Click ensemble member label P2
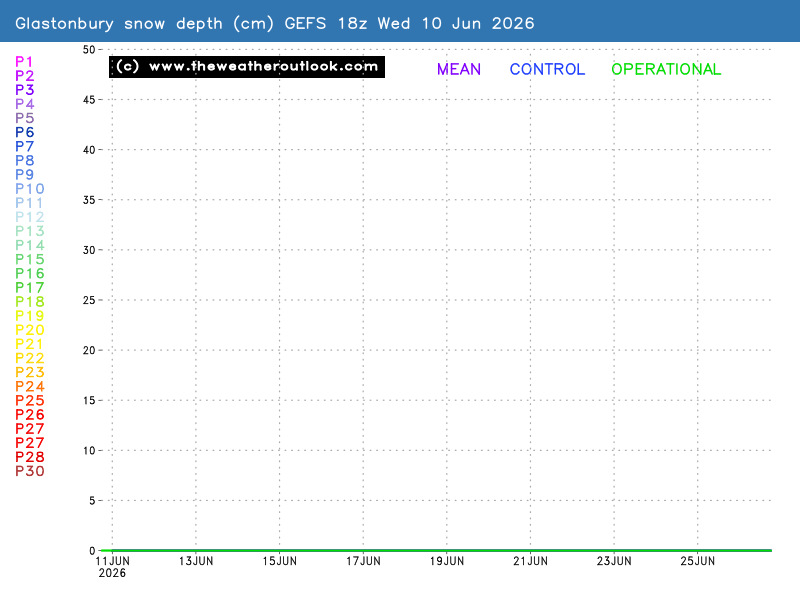This screenshot has width=800, height=600. [24, 76]
